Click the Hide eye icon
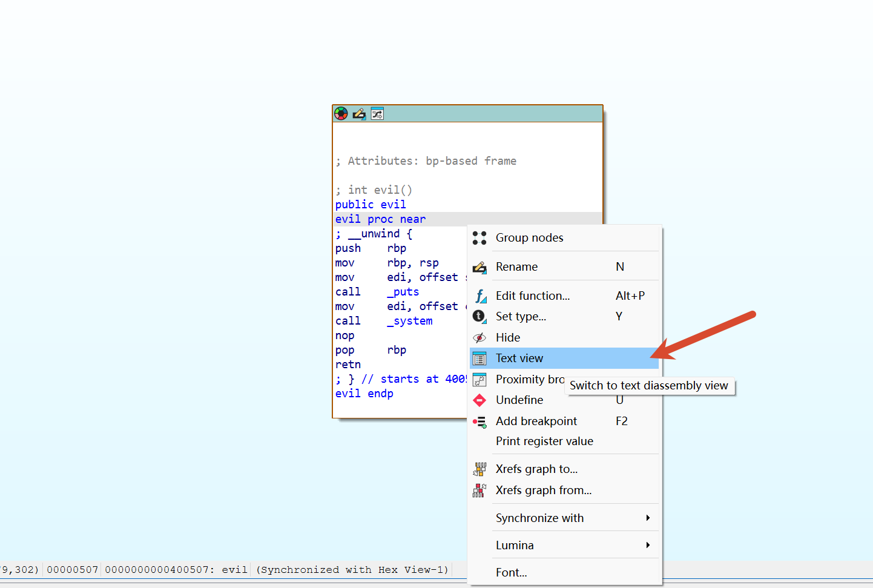Viewport: 873px width, 588px height. coord(479,338)
